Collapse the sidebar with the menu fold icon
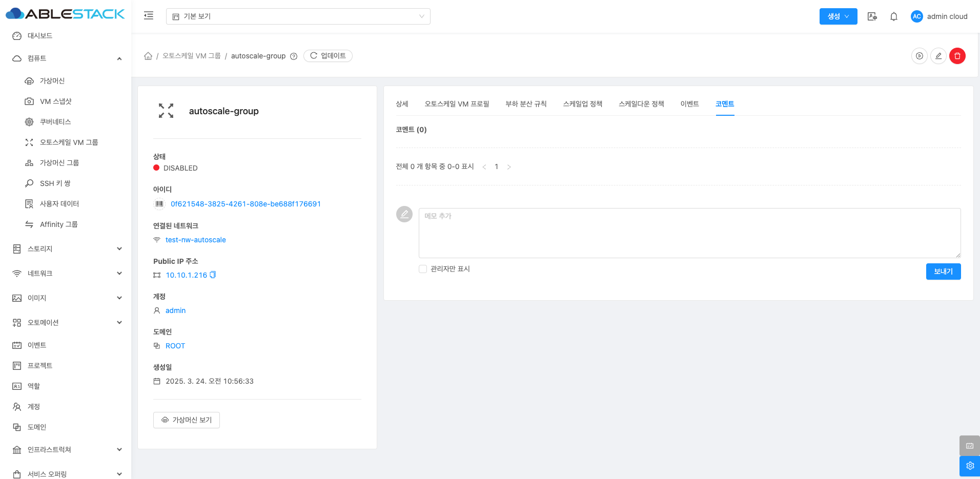The height and width of the screenshot is (479, 980). point(149,16)
